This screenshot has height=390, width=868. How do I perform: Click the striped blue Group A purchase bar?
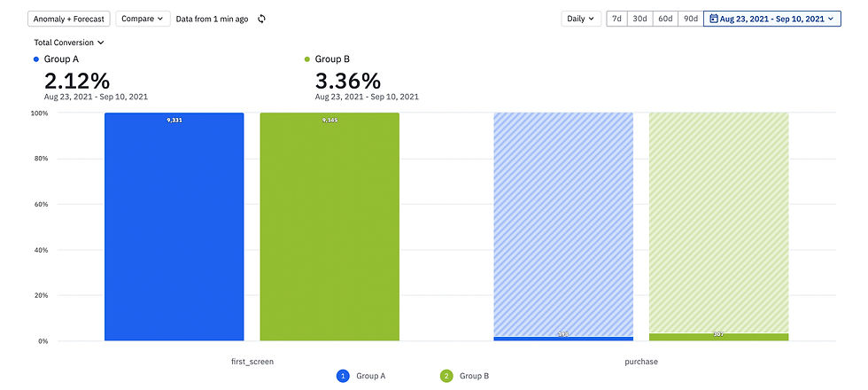(x=563, y=224)
